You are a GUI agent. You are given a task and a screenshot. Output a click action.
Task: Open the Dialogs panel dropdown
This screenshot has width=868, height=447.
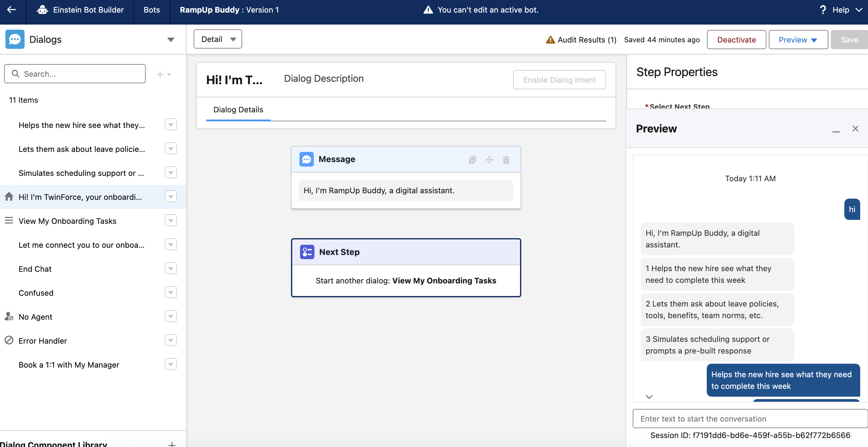(171, 40)
